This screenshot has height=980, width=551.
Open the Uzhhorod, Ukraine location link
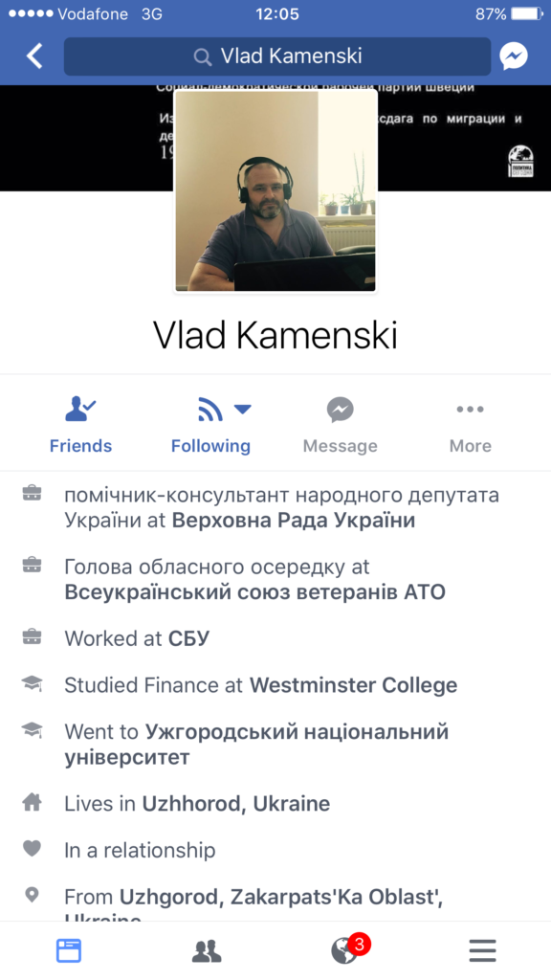coord(236,804)
